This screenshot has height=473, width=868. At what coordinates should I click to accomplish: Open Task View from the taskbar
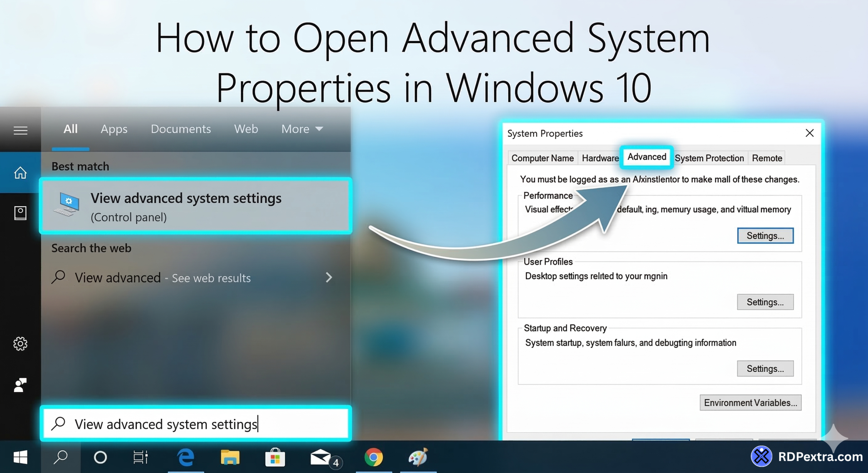click(140, 457)
